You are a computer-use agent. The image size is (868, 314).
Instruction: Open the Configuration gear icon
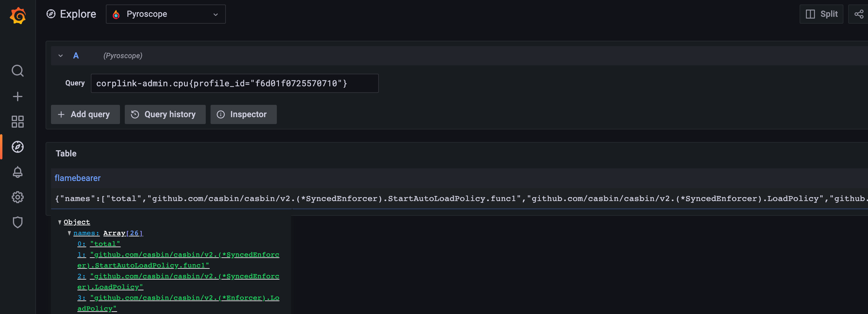point(17,197)
